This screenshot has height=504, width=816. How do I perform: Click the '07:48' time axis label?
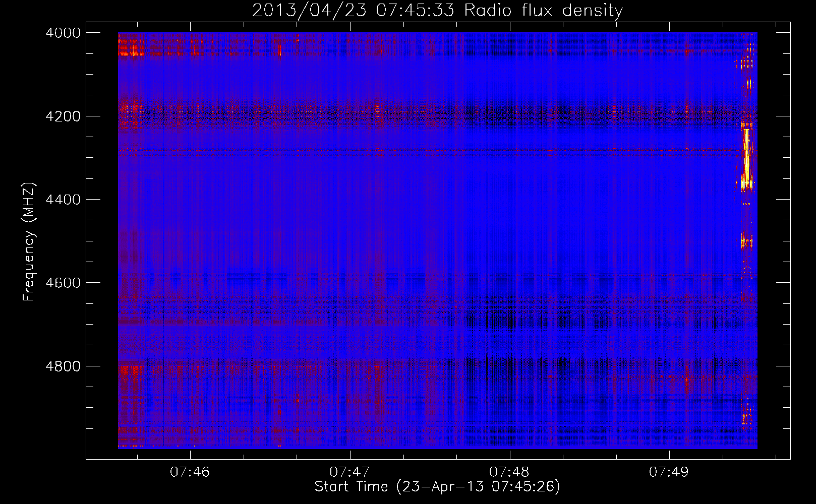pyautogui.click(x=509, y=472)
